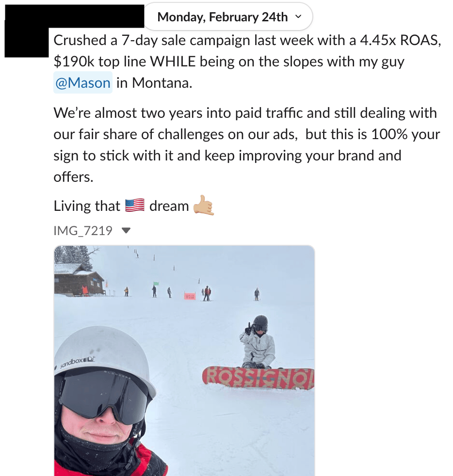453x476 pixels.
Task: Click the green flag on the slope
Action: (x=156, y=284)
